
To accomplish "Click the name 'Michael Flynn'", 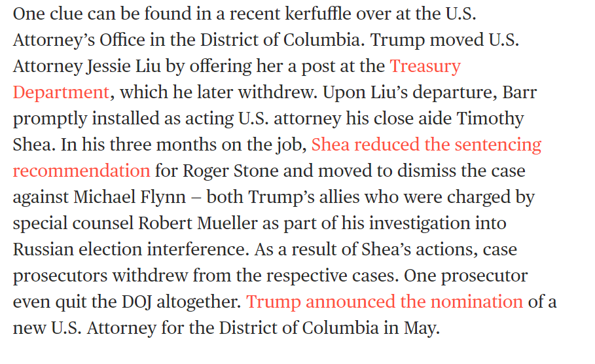I will point(130,197).
